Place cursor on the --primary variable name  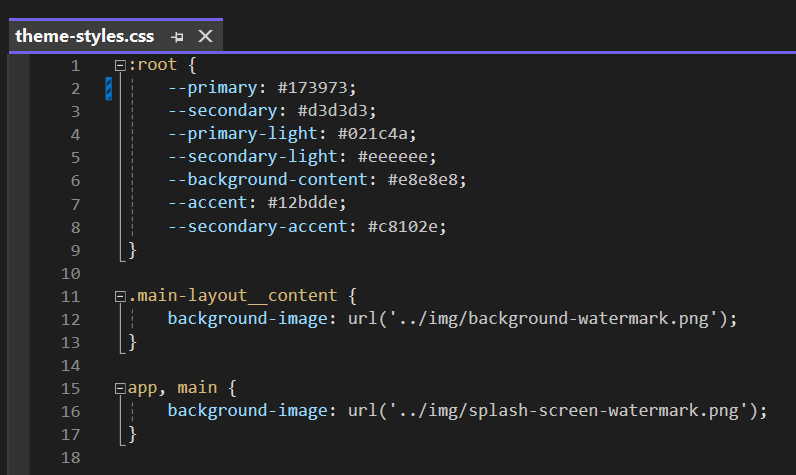point(214,88)
